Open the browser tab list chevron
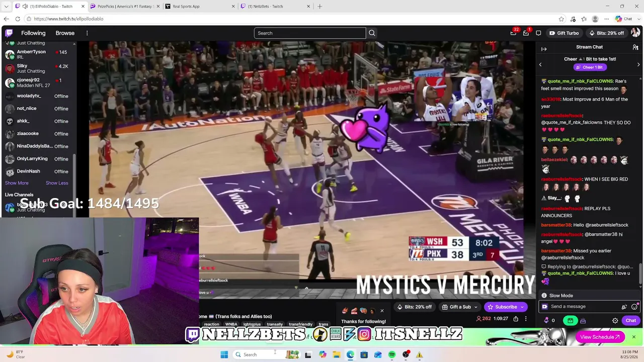 pyautogui.click(x=6, y=7)
